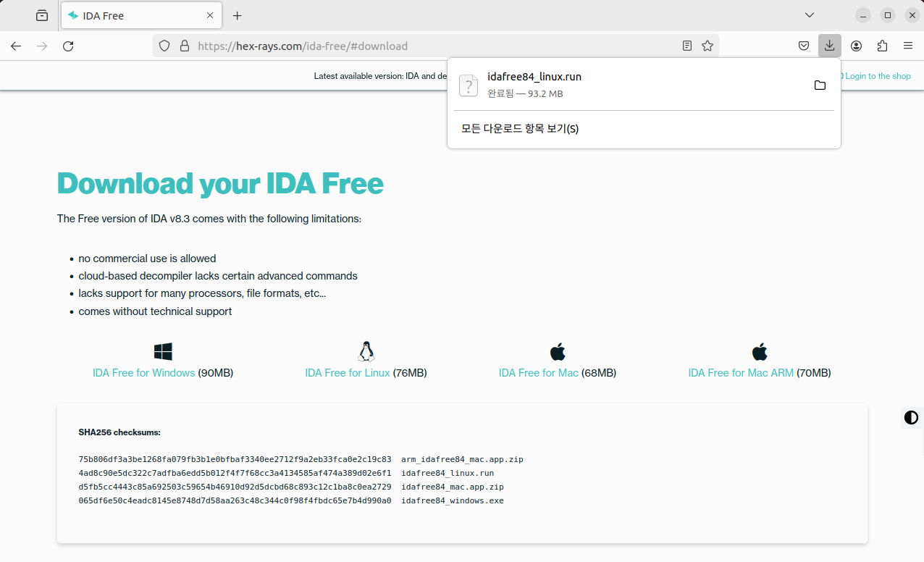The width and height of the screenshot is (924, 562).
Task: Maximize the browser window
Action: (888, 15)
